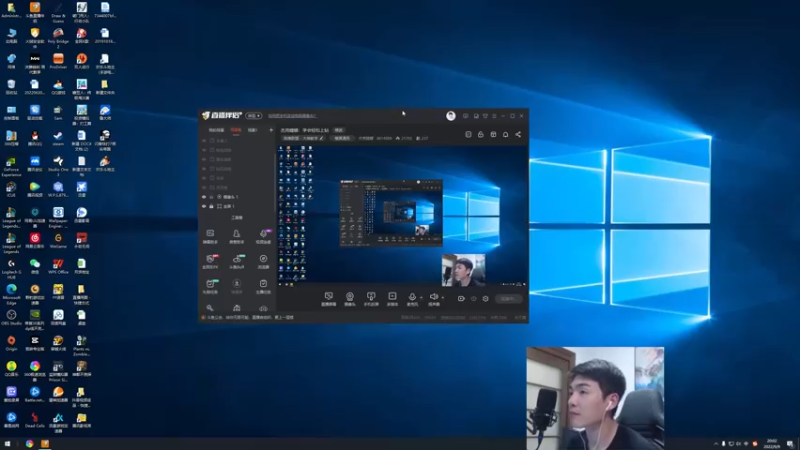Click the screen capture monitor icon in toolbar
This screenshot has width=800, height=450.
tap(329, 298)
